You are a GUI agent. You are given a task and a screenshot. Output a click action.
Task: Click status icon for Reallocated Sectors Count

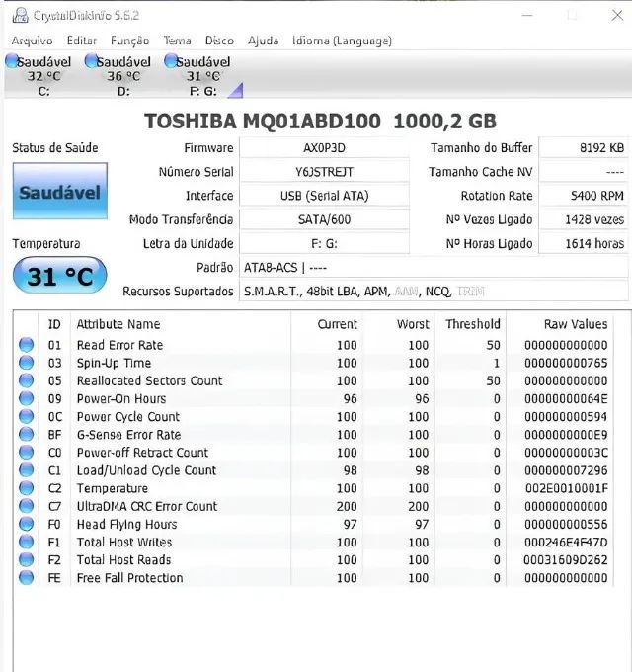tap(26, 381)
